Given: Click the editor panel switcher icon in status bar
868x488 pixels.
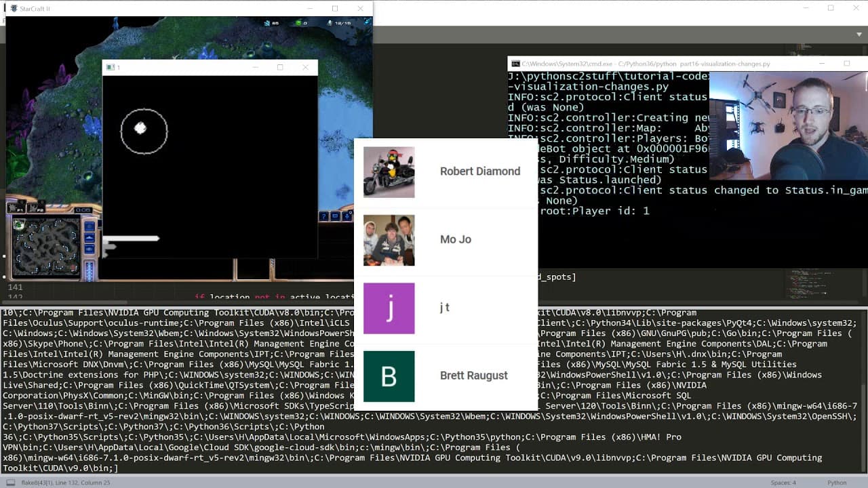Looking at the screenshot, I should (x=11, y=483).
